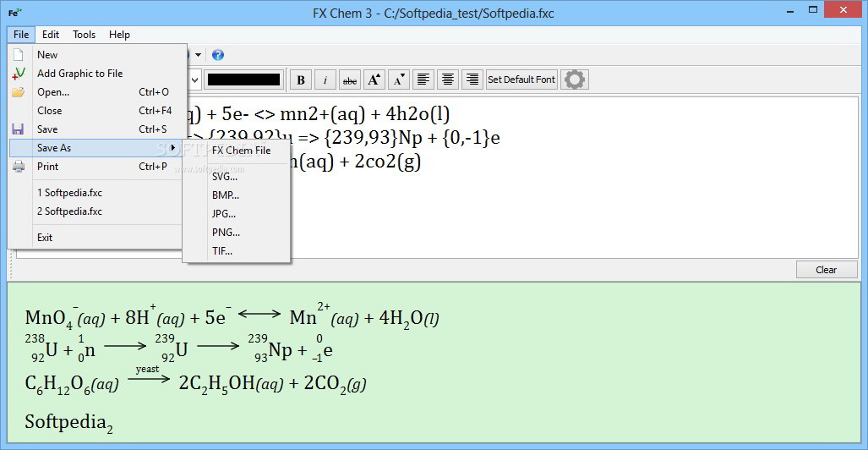868x450 pixels.
Task: Click the Set Default Font button
Action: (x=521, y=80)
